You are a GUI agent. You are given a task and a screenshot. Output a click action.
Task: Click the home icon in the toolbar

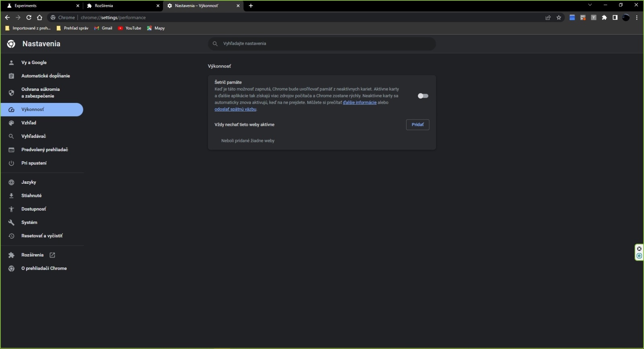(x=39, y=17)
